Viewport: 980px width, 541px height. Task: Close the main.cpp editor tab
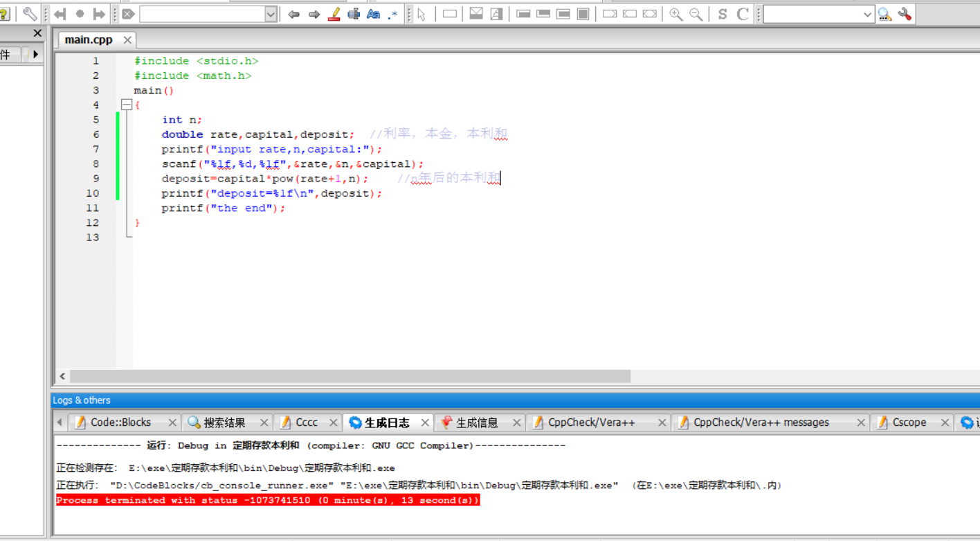(127, 40)
